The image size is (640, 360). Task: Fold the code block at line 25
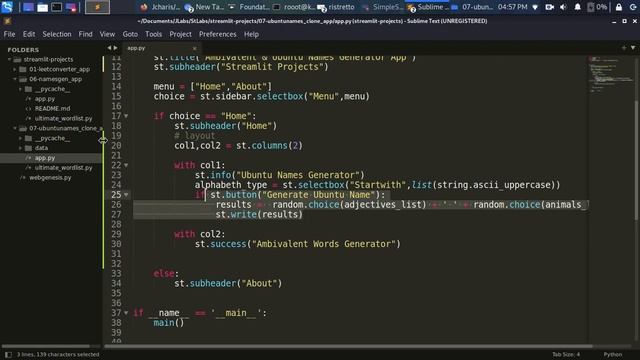[126, 195]
